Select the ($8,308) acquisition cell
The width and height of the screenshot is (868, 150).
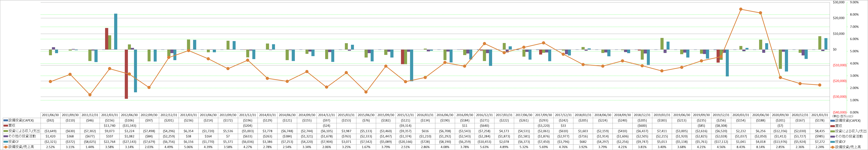721,126
